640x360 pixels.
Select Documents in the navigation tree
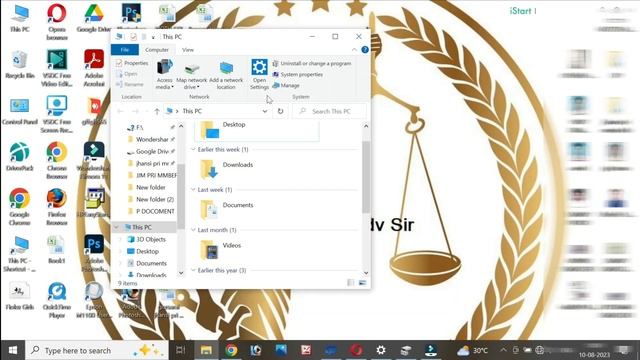(147, 264)
